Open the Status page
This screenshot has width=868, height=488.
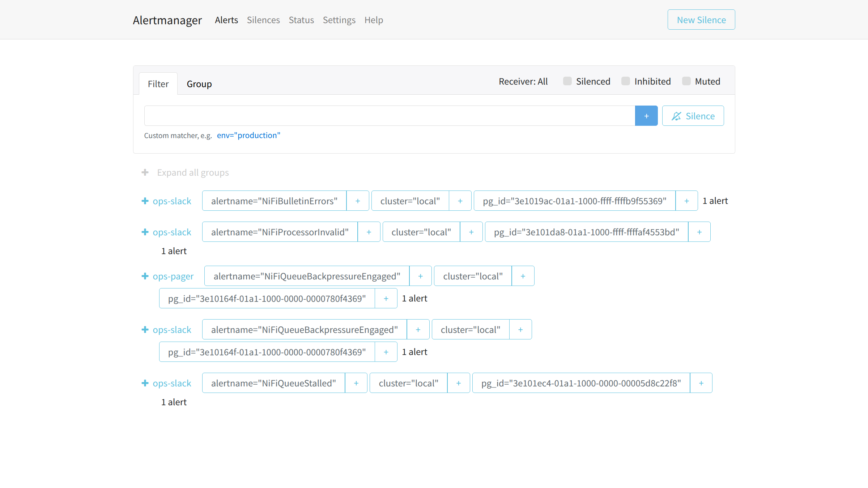click(x=301, y=20)
